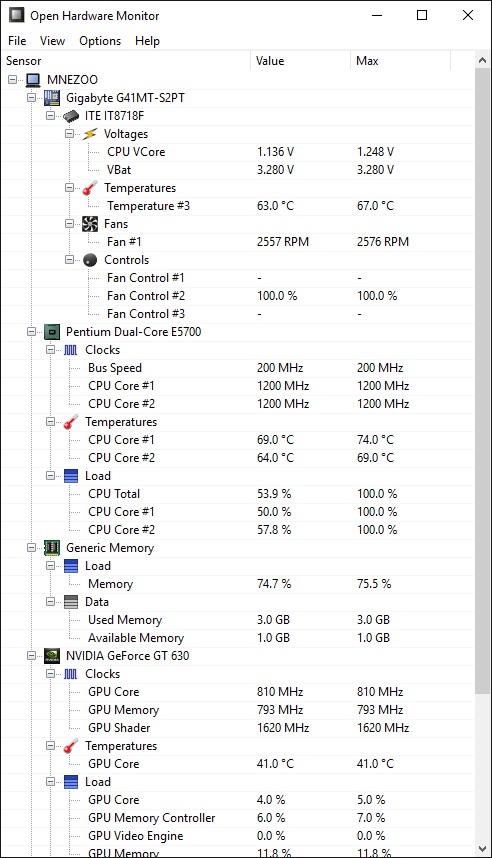Viewport: 492px width, 858px height.
Task: Open the Help menu
Action: (x=147, y=41)
